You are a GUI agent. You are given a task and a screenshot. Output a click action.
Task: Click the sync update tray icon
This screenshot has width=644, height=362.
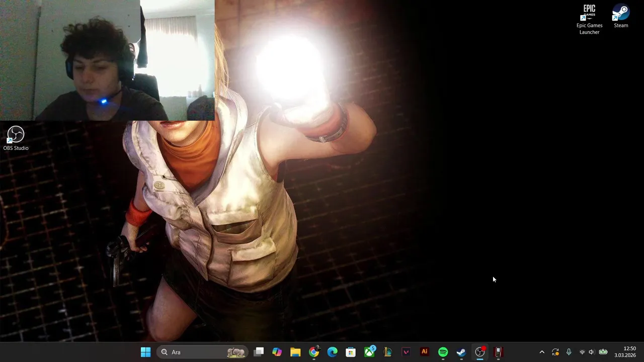pyautogui.click(x=555, y=352)
